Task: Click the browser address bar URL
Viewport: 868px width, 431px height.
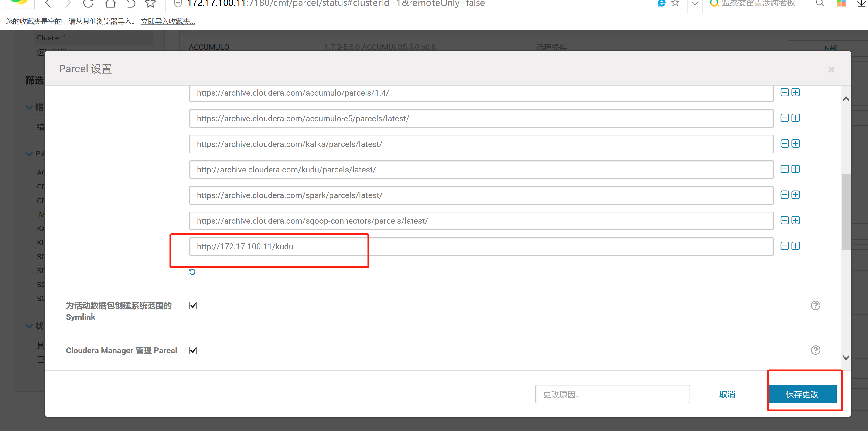Action: coord(336,3)
